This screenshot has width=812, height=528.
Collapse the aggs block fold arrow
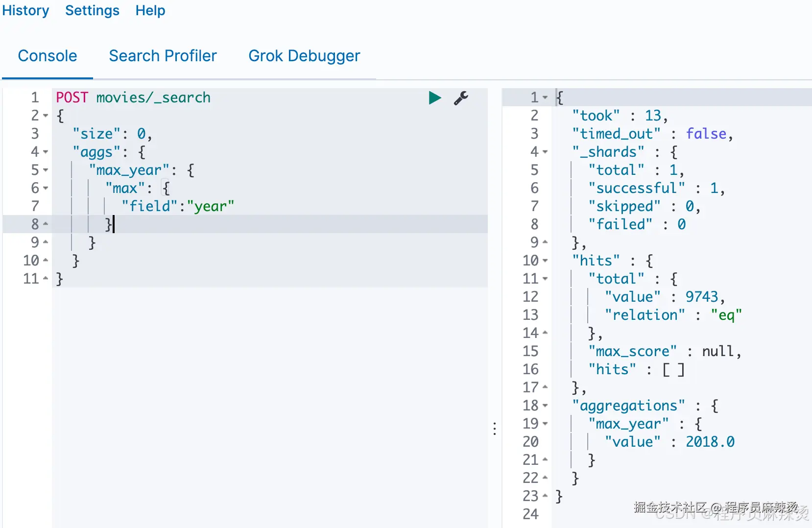[x=46, y=152]
